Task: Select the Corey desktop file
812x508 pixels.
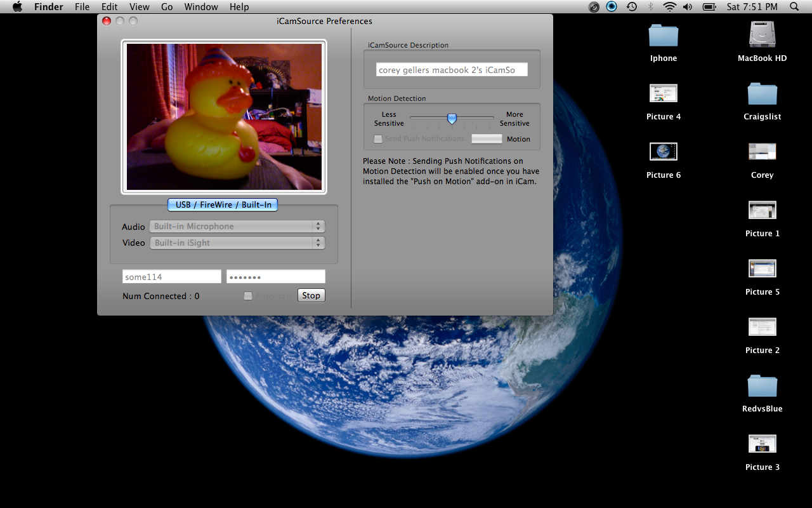Action: 762,152
